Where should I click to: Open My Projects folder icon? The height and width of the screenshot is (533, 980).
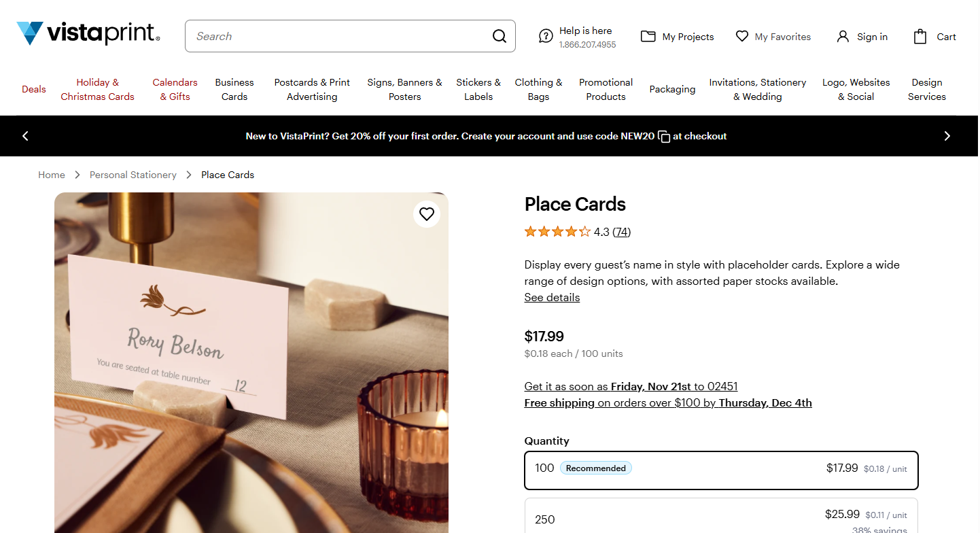[x=648, y=37]
